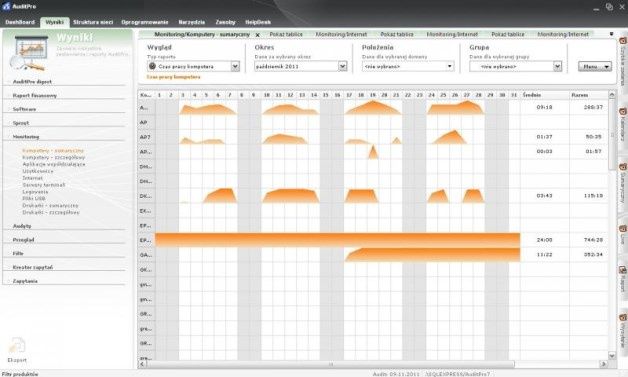Click the 09:18 average cell
The height and width of the screenshot is (377, 628).
click(x=544, y=107)
